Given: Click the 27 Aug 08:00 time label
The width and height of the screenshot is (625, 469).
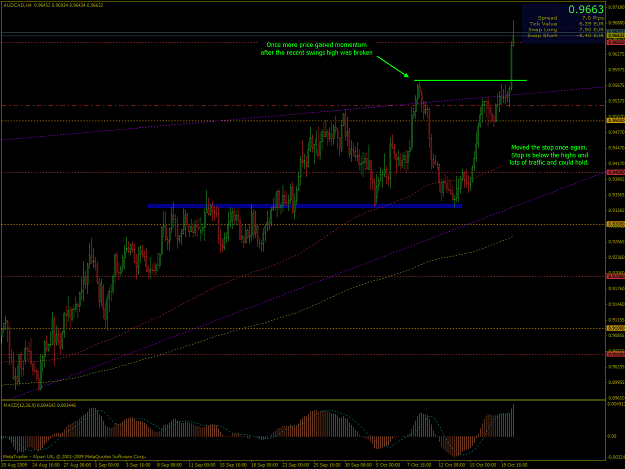Looking at the screenshot, I should click(x=77, y=465).
